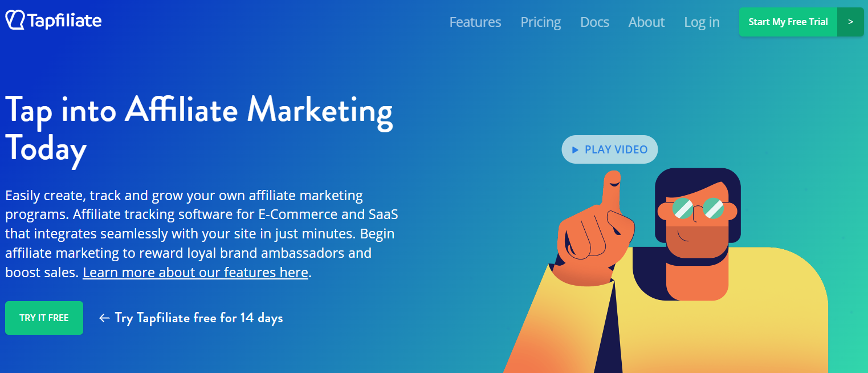Click the character's green sunglasses

tap(698, 208)
